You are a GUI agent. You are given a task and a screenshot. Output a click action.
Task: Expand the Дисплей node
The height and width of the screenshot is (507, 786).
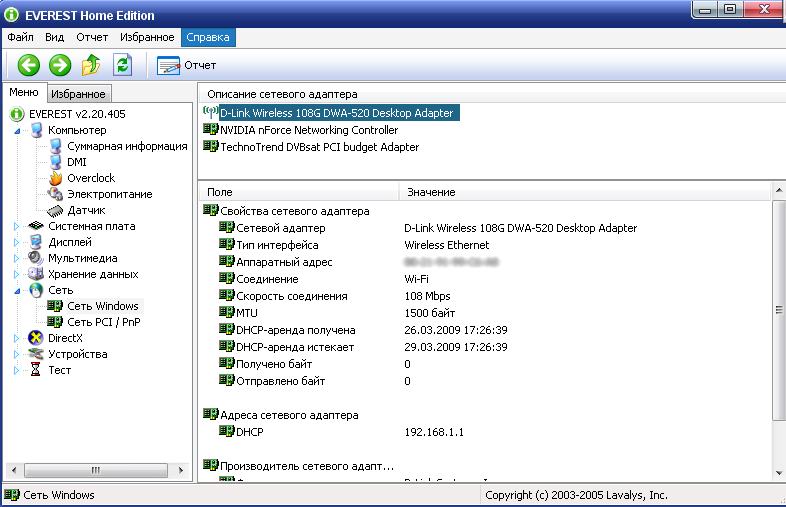17,242
